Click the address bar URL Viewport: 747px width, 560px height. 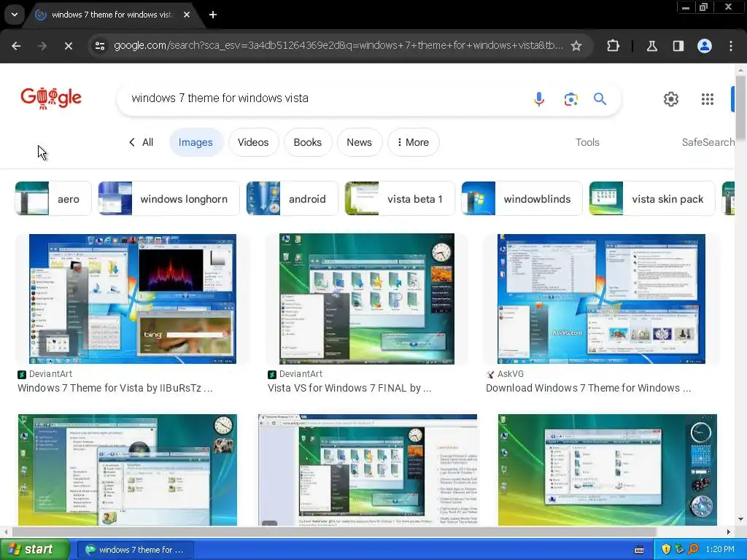point(338,46)
